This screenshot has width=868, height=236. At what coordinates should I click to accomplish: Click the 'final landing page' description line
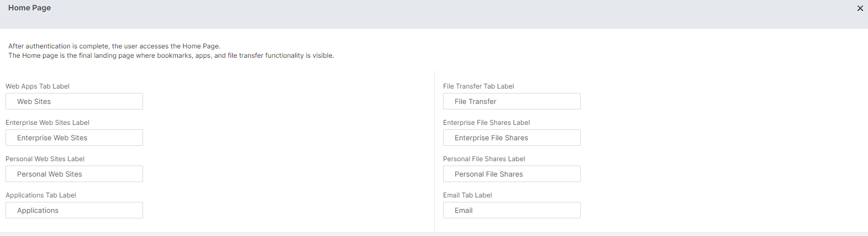(x=171, y=56)
